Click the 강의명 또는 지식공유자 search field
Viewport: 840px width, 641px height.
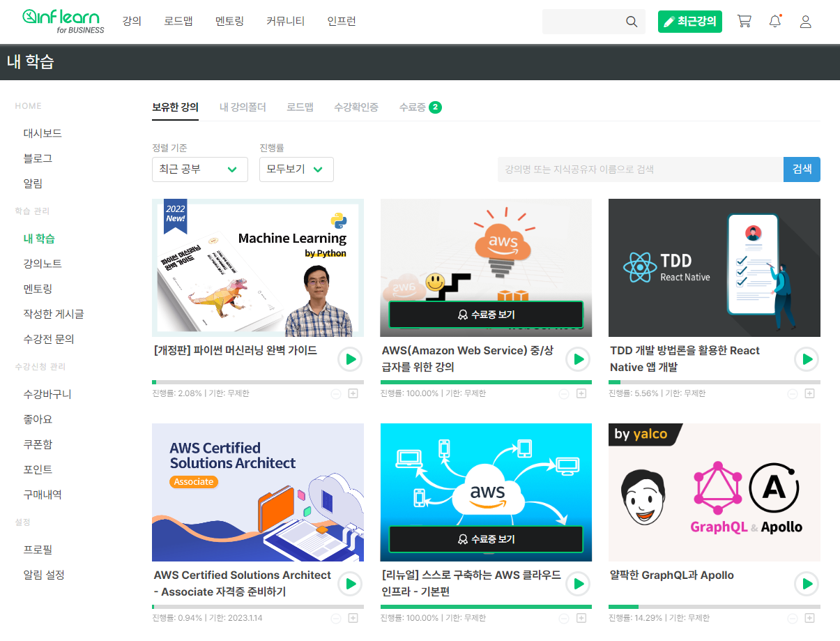[x=641, y=169]
